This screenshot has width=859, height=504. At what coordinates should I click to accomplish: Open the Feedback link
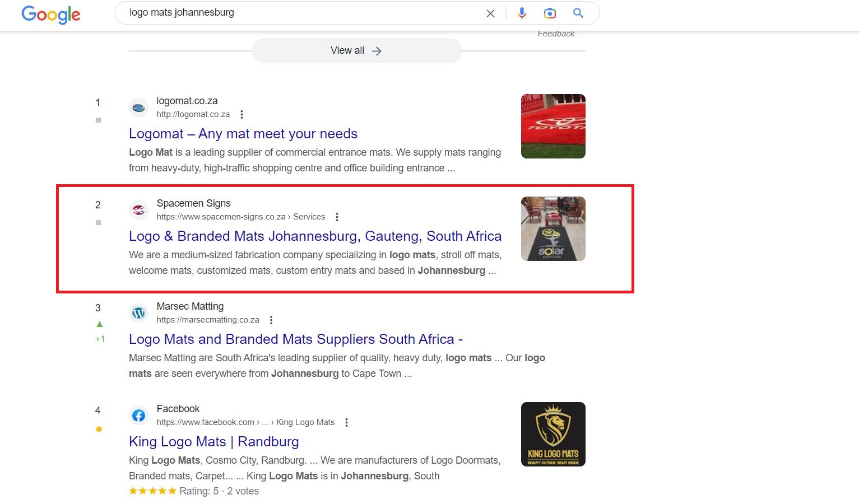click(x=556, y=33)
